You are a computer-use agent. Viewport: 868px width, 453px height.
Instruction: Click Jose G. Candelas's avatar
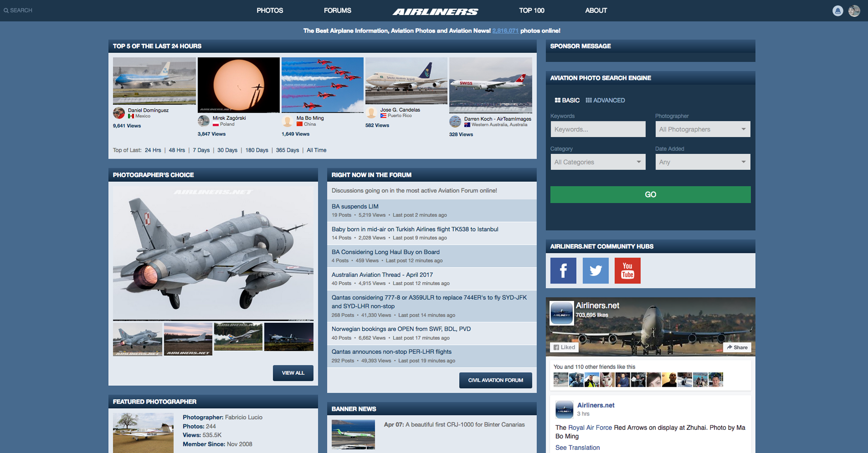[x=371, y=112]
